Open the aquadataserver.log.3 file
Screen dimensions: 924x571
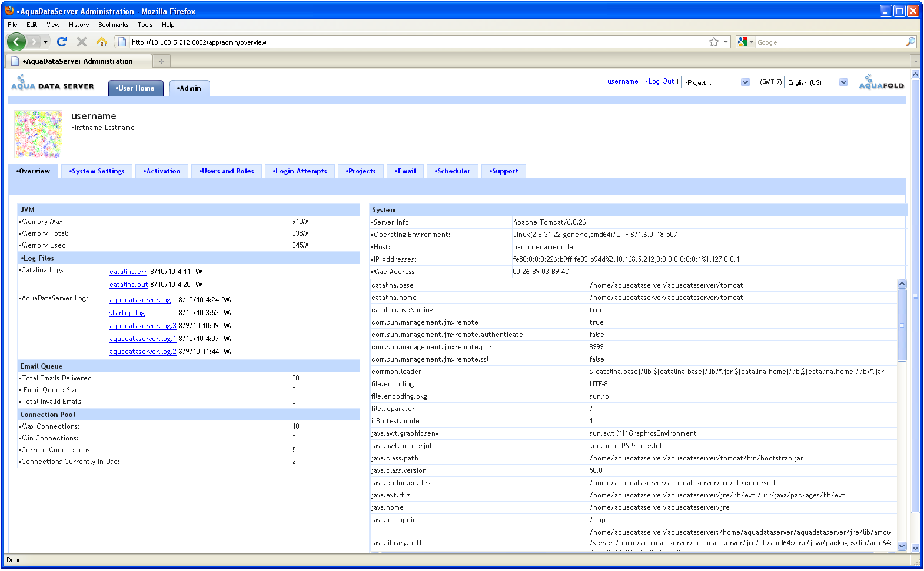coord(143,326)
